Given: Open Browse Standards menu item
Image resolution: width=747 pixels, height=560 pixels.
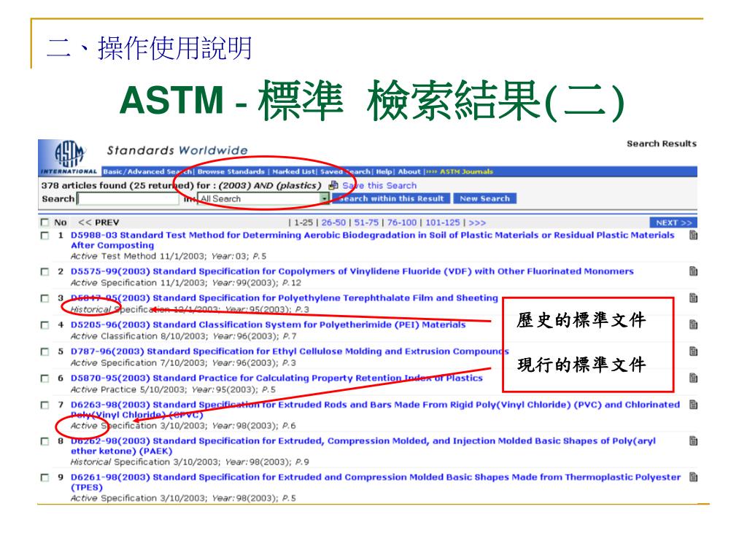Looking at the screenshot, I should coord(231,171).
